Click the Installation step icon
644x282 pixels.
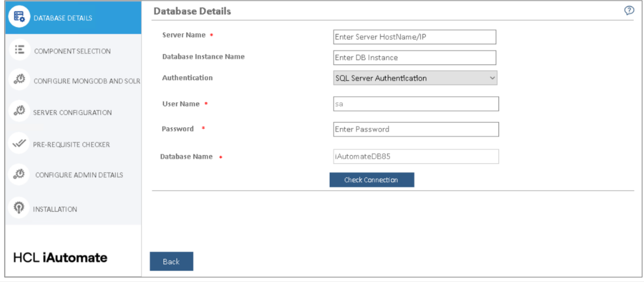pyautogui.click(x=19, y=208)
